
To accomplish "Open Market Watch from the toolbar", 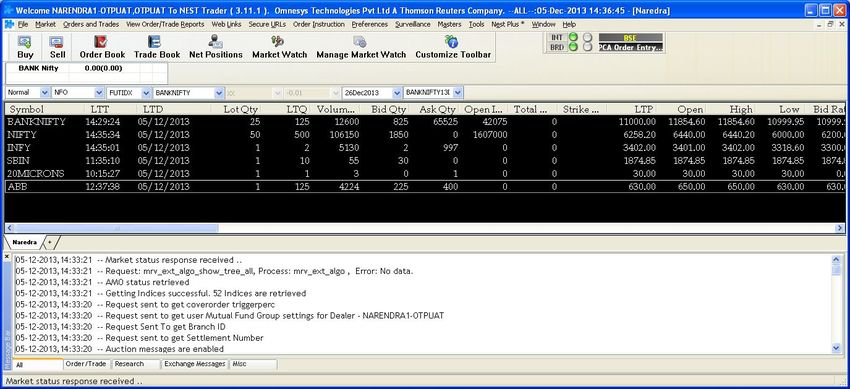I will [279, 47].
